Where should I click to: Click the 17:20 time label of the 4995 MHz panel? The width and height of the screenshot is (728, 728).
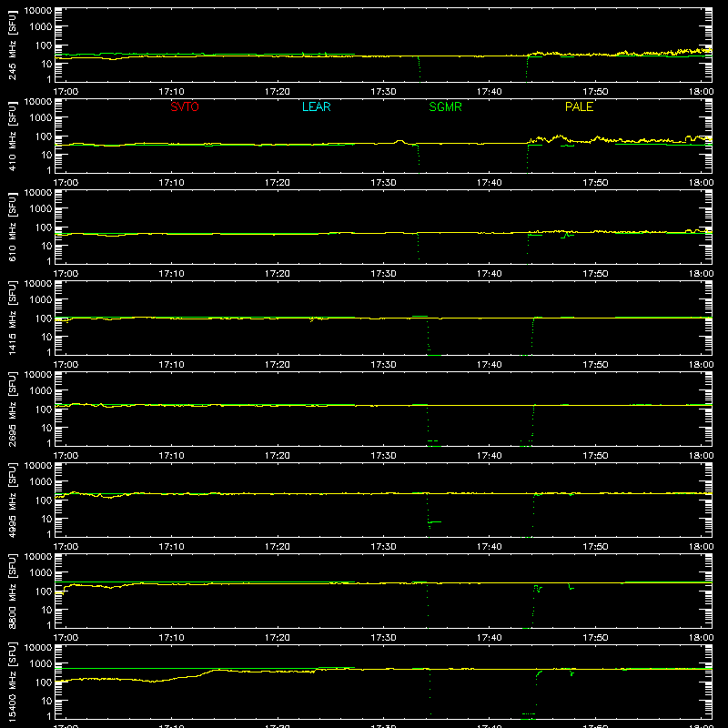(x=278, y=547)
